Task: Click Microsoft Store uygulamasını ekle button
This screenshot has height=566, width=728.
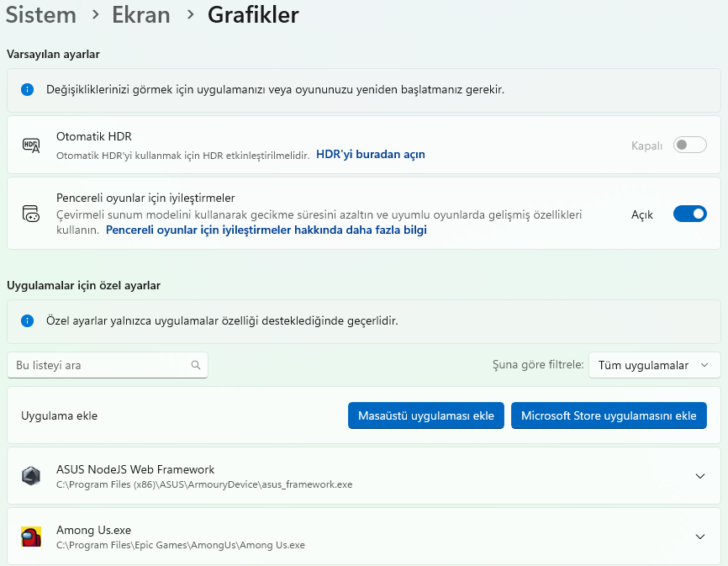Action: 609,415
